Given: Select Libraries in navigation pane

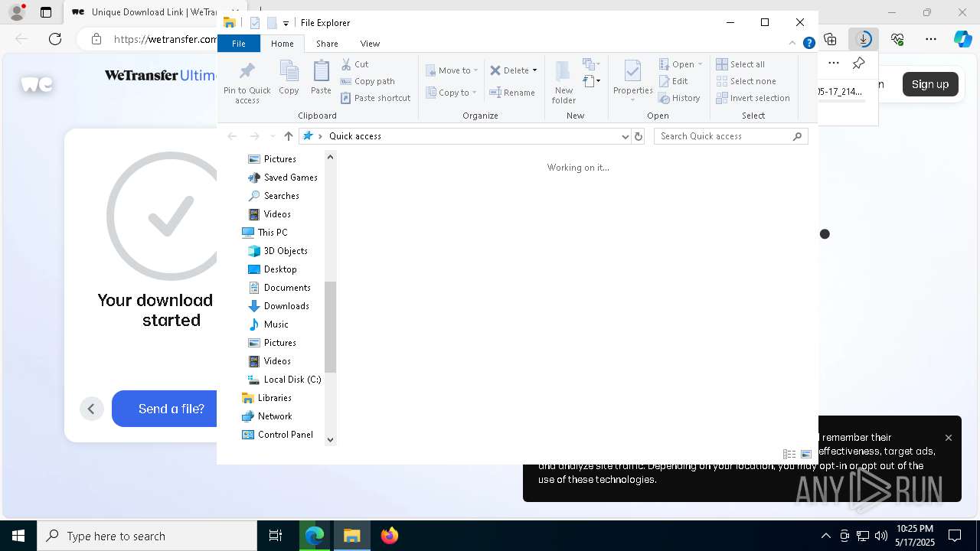Looking at the screenshot, I should 274,398.
